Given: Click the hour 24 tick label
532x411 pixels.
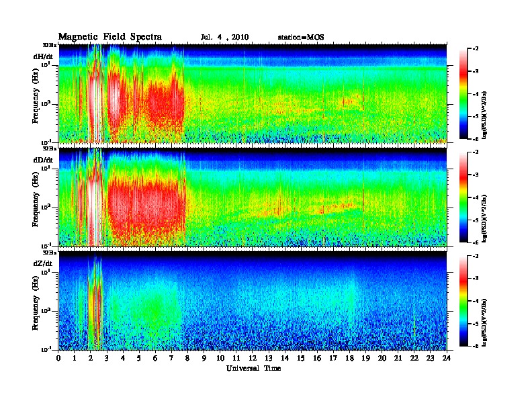Looking at the screenshot, I should [447, 358].
